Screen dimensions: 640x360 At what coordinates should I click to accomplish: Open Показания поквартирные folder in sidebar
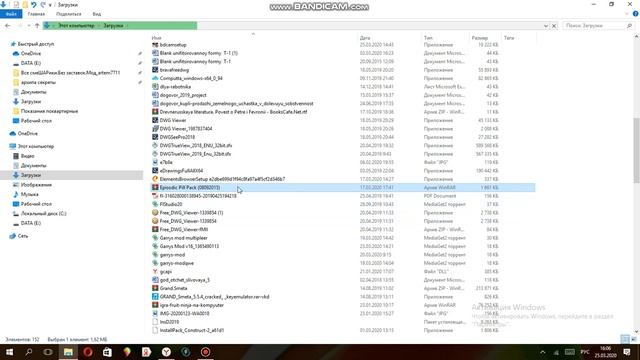click(x=49, y=111)
